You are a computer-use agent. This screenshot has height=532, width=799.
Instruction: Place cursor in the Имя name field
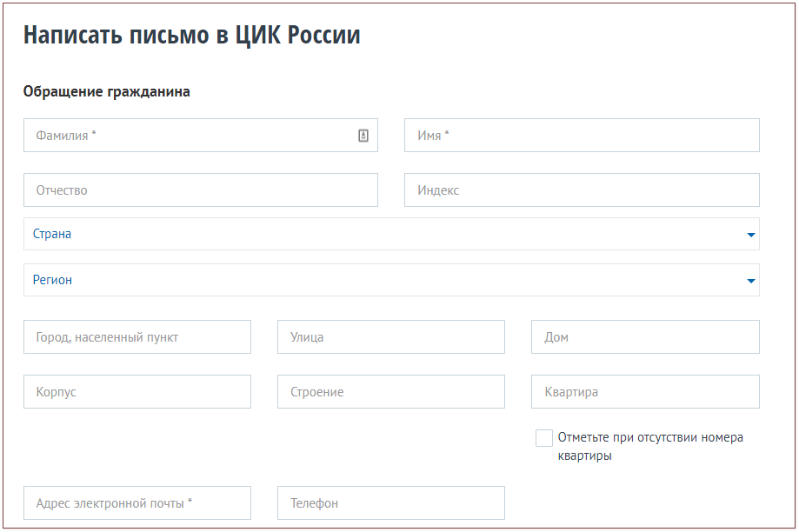(565, 135)
